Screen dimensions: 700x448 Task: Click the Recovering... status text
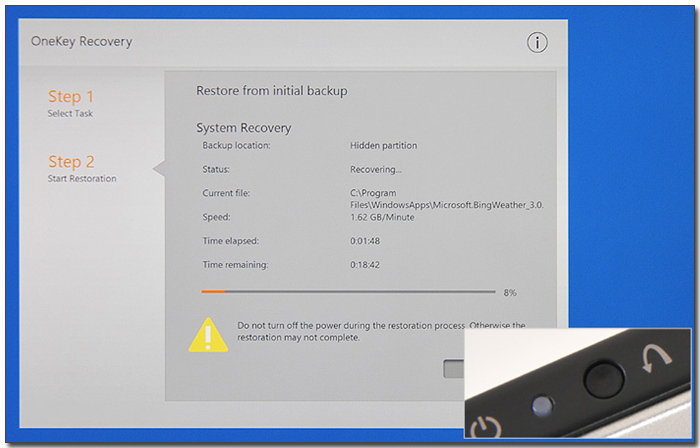point(376,170)
